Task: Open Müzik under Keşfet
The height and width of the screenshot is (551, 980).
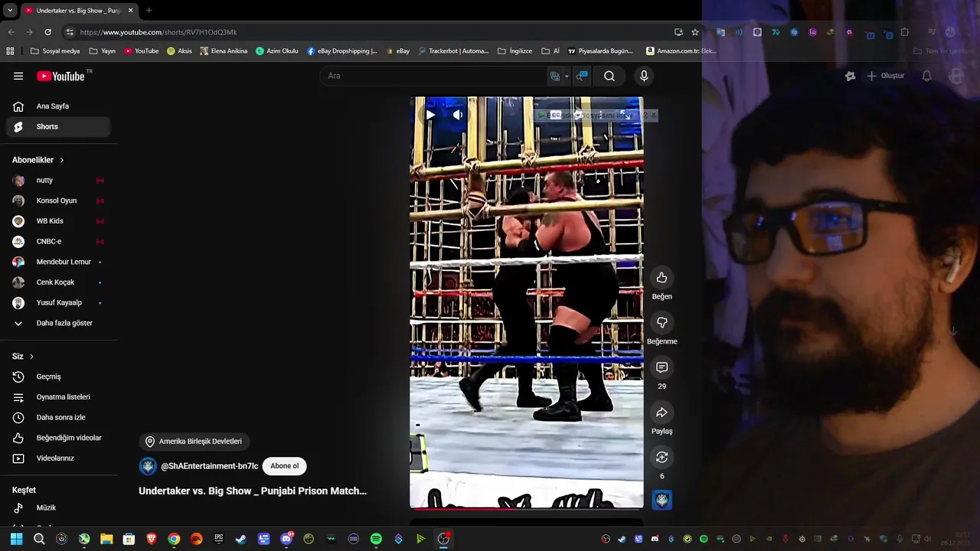Action: pyautogui.click(x=58, y=508)
